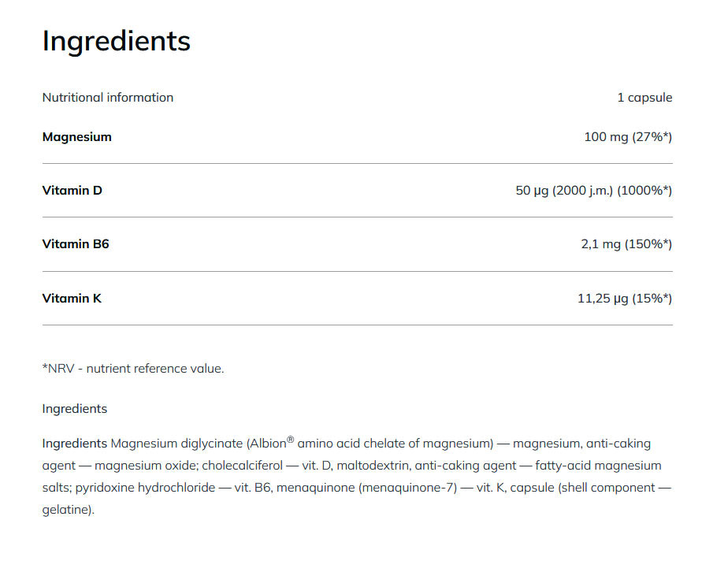Click the "1 capsule" column header
This screenshot has height=561, width=728.
pos(644,98)
